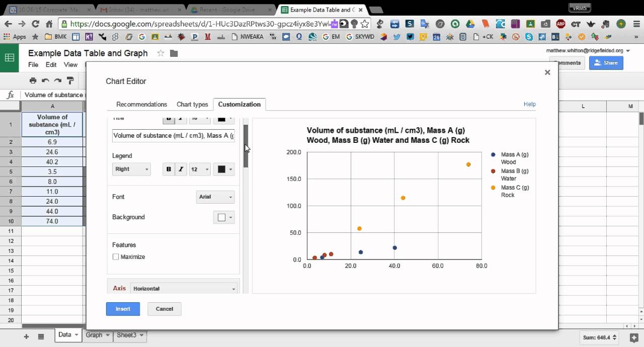This screenshot has height=347, width=644.
Task: Add a new sheet with the plus icon
Action: (x=26, y=336)
